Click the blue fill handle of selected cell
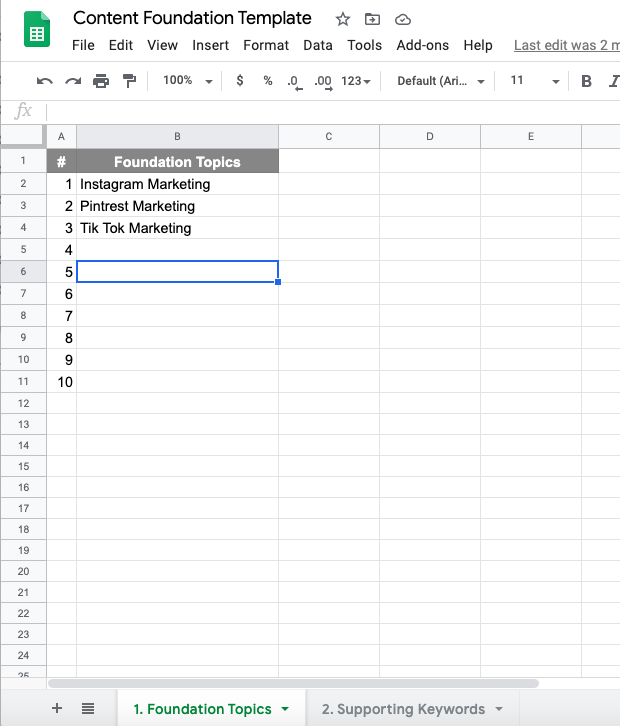 (x=278, y=282)
